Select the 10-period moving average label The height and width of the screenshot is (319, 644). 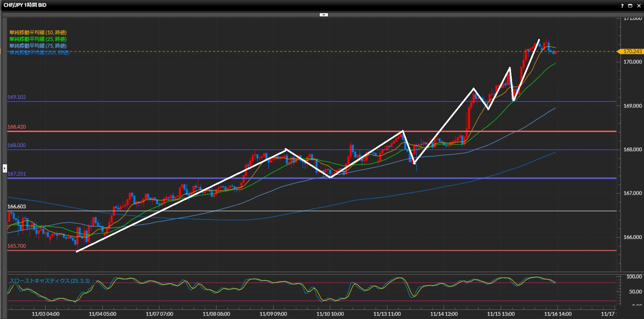tap(38, 32)
